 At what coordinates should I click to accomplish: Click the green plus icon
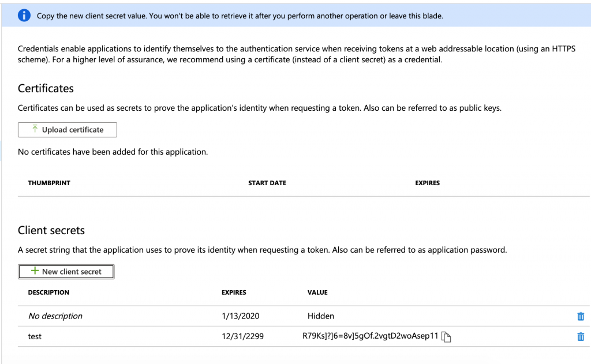click(x=35, y=271)
